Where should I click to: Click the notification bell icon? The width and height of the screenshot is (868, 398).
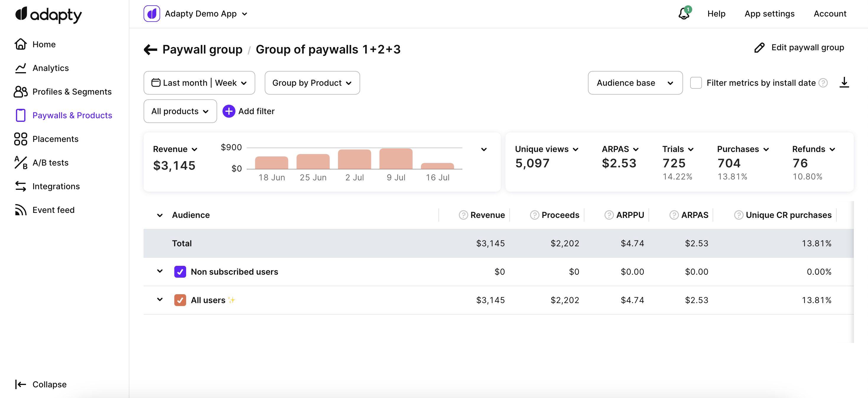(x=684, y=14)
